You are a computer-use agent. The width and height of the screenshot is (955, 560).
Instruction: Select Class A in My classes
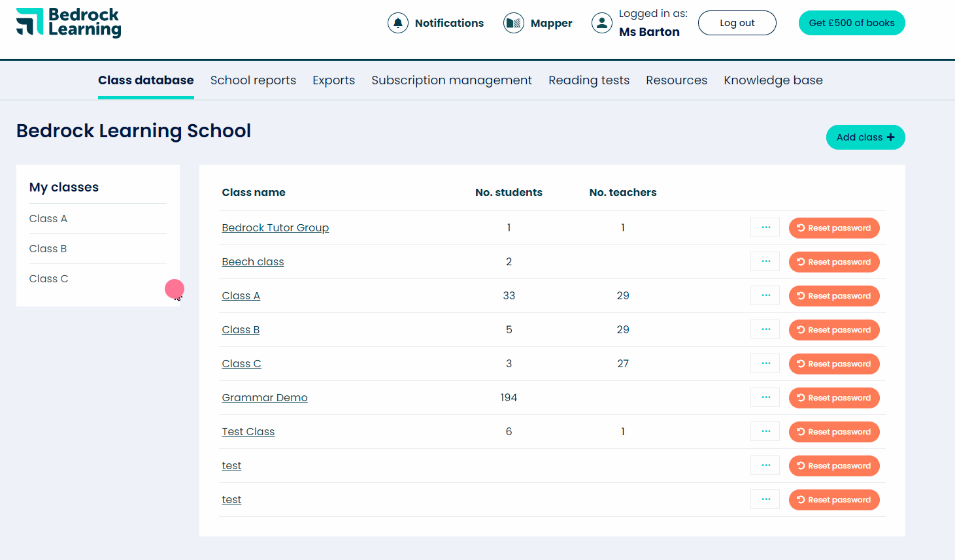click(x=48, y=219)
